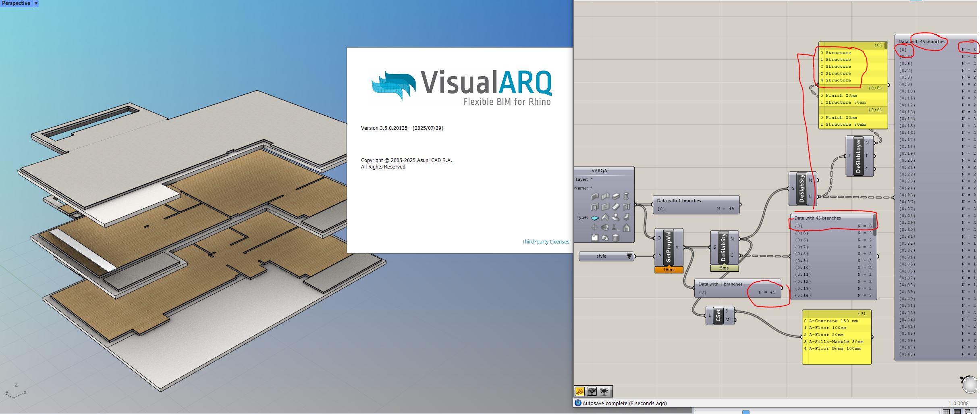980x414 pixels.
Task: Toggle the Column type icon in VARQAll
Action: click(626, 196)
